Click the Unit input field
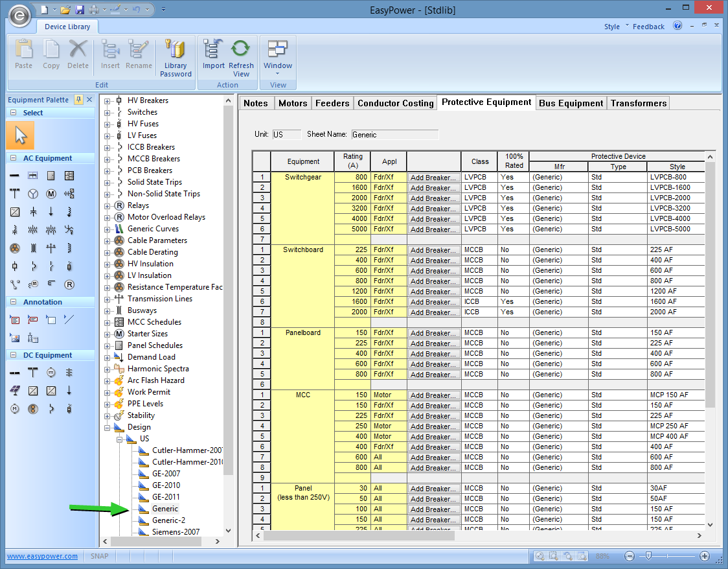 [286, 135]
